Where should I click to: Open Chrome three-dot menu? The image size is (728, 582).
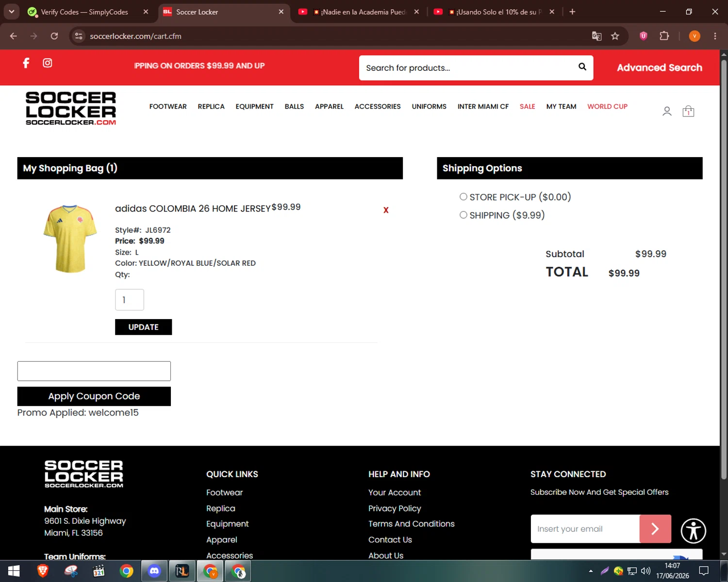(x=715, y=36)
